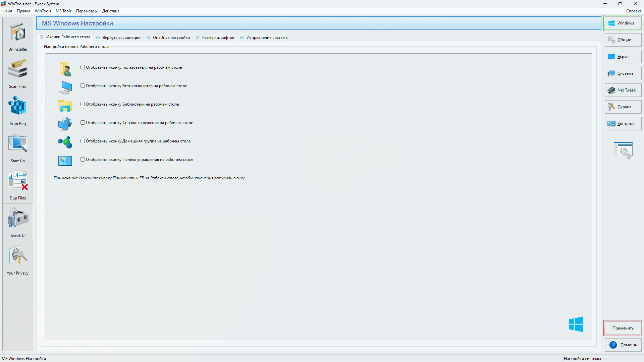Open the Контроль settings category
The height and width of the screenshot is (362, 644).
click(623, 124)
